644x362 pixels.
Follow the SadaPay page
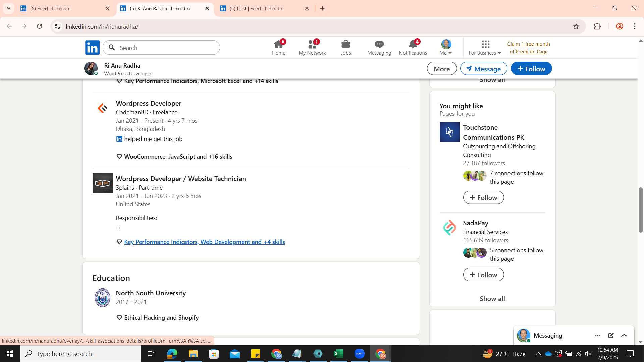pyautogui.click(x=483, y=275)
